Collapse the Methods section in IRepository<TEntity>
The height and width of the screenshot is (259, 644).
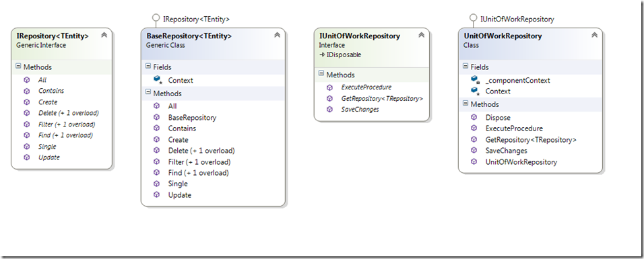18,66
